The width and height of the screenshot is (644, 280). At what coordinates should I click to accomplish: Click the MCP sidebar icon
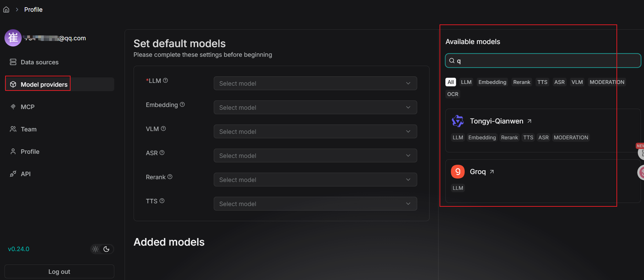tap(13, 107)
